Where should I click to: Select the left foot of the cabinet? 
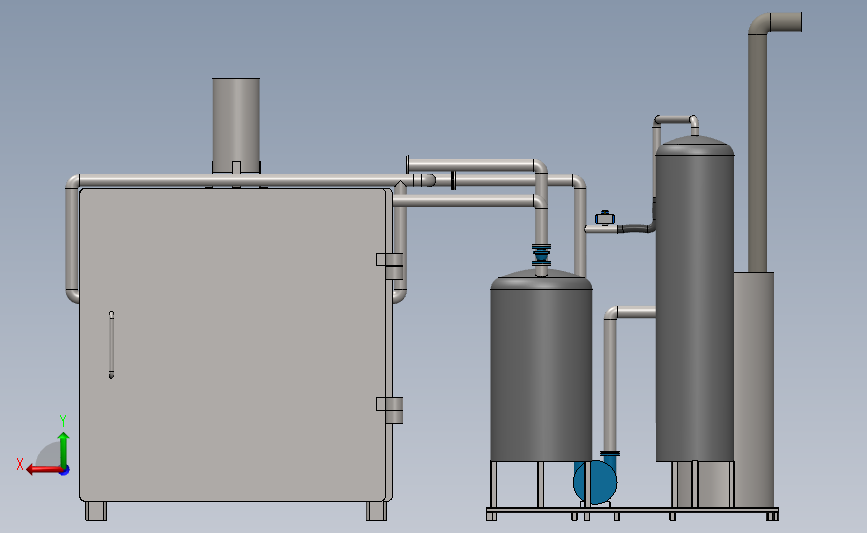point(96,511)
